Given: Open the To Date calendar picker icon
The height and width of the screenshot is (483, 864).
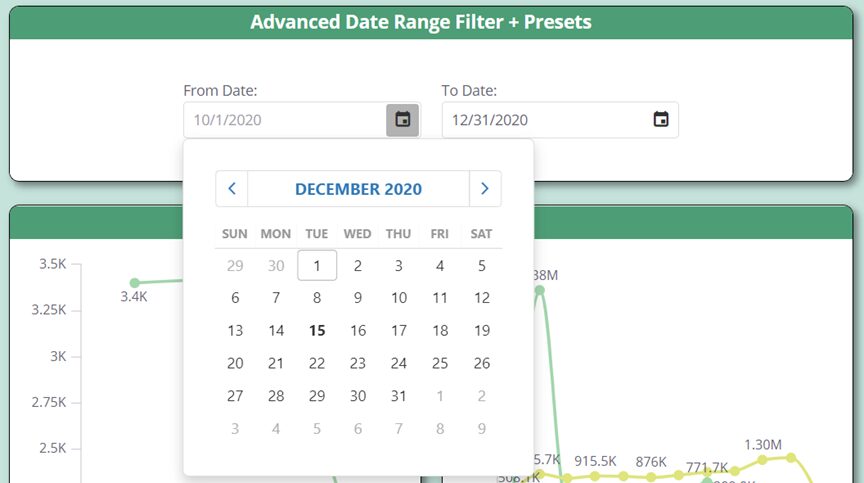Looking at the screenshot, I should (660, 120).
